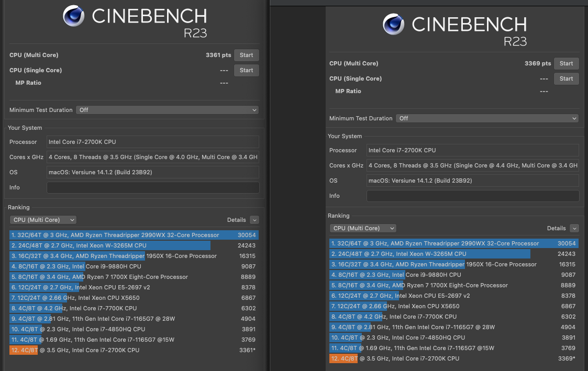The height and width of the screenshot is (371, 588).
Task: Start CPU Single Core test in right window
Action: (566, 78)
